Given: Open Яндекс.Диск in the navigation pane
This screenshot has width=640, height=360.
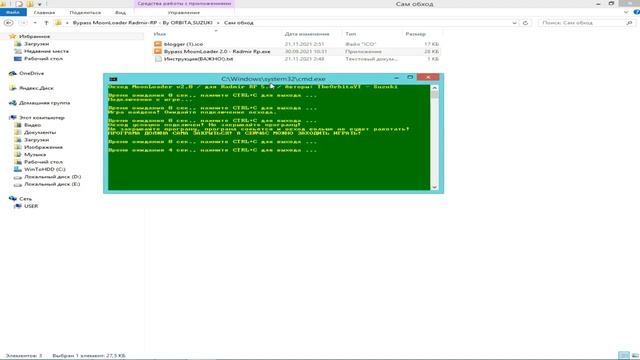Looking at the screenshot, I should (36, 88).
